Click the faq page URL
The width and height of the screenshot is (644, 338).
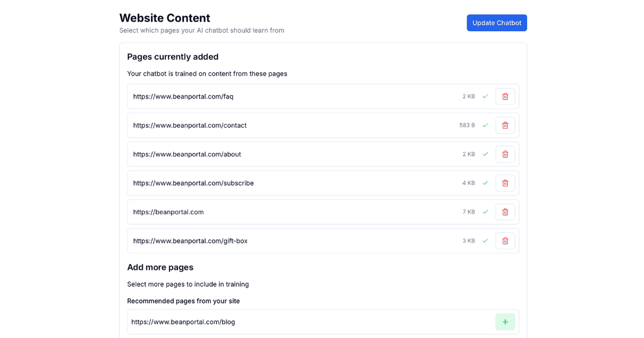coord(183,97)
